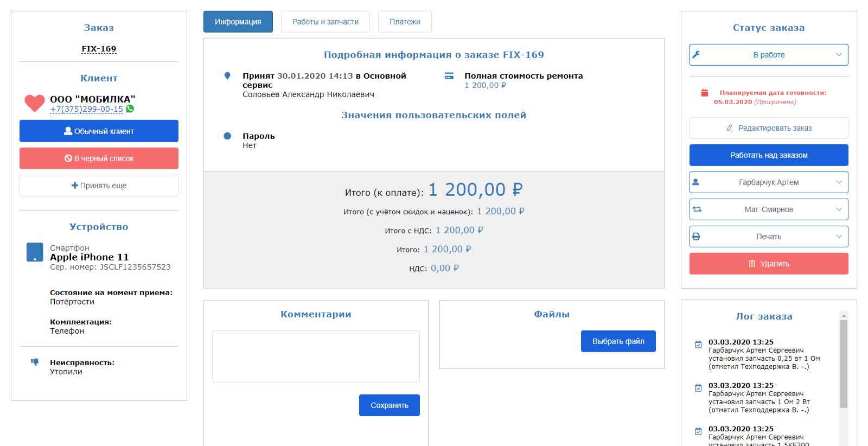Click the planned date text '05.03.2020'

(x=733, y=102)
